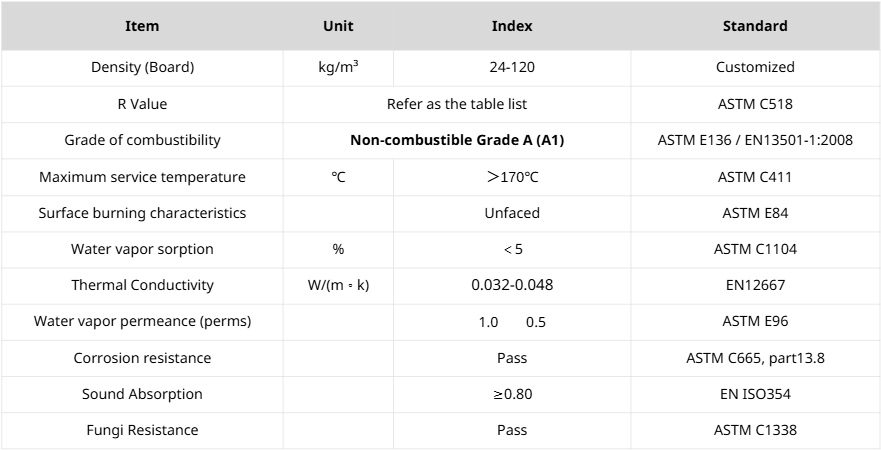
Task: Select the Customized standard cell
Action: click(755, 68)
